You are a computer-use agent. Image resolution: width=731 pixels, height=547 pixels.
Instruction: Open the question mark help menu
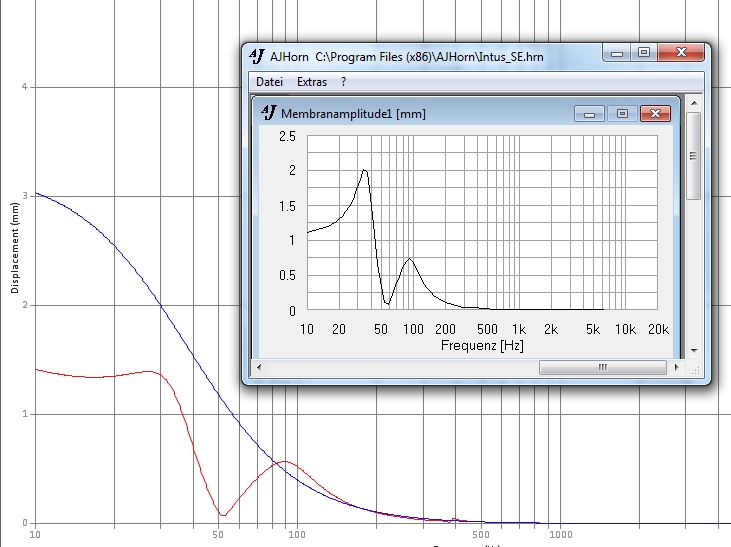click(x=344, y=81)
